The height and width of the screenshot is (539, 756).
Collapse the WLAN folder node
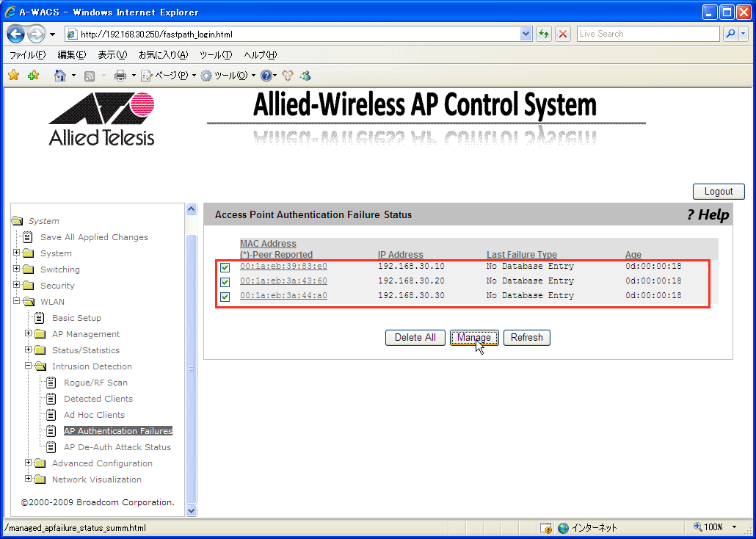[x=16, y=301]
